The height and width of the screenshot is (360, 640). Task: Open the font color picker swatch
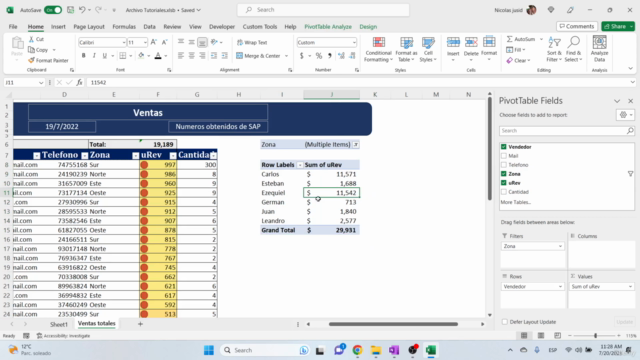coord(158,56)
